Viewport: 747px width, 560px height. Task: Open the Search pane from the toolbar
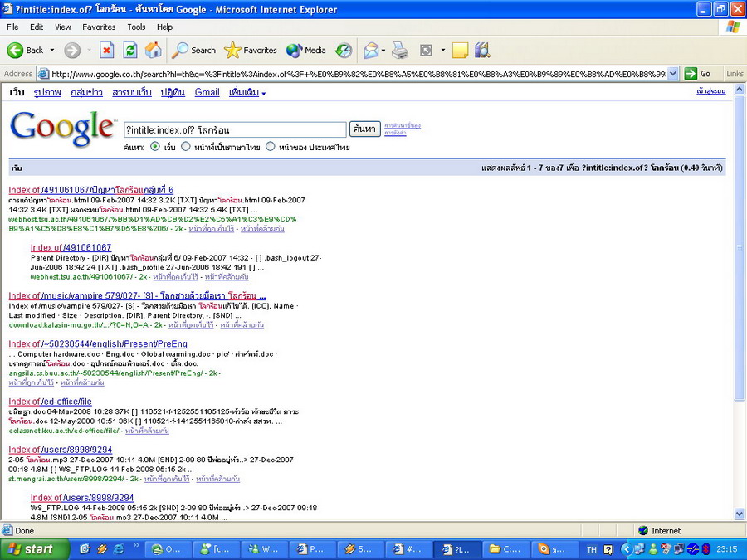(x=193, y=50)
